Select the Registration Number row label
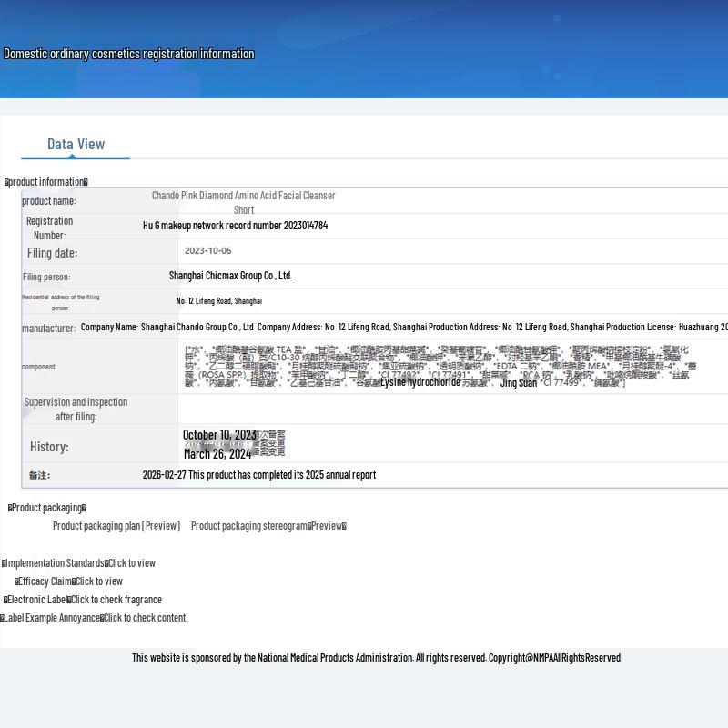Screen dimensions: 728x728 click(x=50, y=228)
